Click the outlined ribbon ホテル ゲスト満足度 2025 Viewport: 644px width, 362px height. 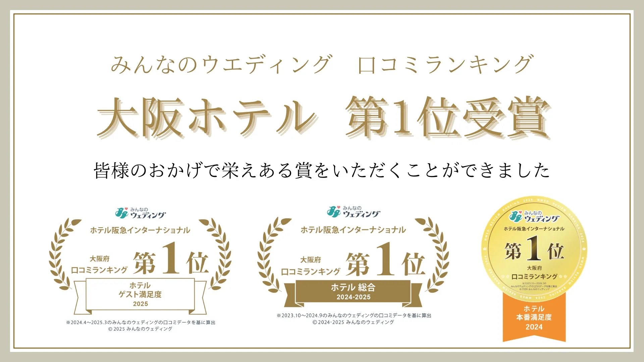140,294
